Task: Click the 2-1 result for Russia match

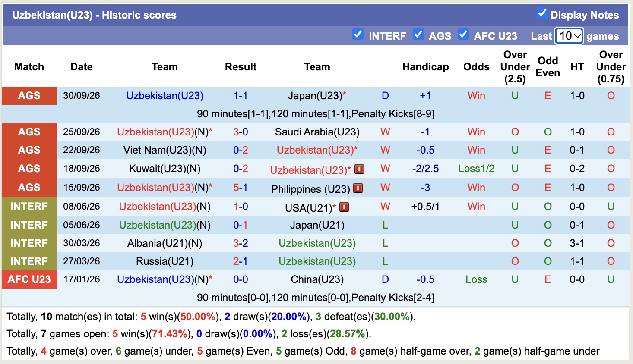Action: click(241, 261)
